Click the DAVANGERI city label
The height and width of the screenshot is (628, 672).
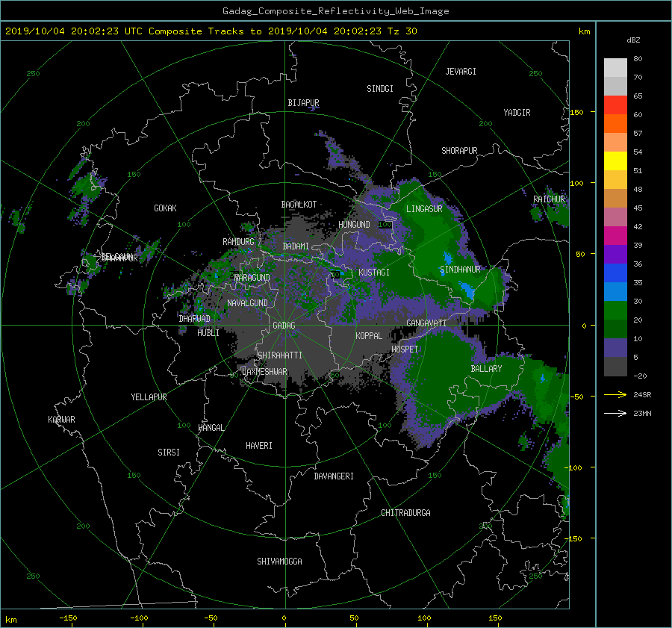point(334,476)
